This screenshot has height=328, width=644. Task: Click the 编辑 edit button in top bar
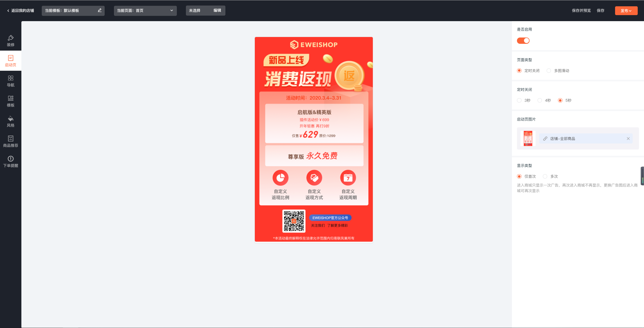[217, 11]
